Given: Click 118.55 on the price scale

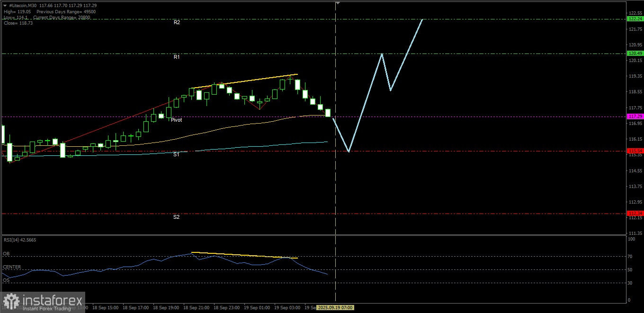Looking at the screenshot, I should (635, 92).
